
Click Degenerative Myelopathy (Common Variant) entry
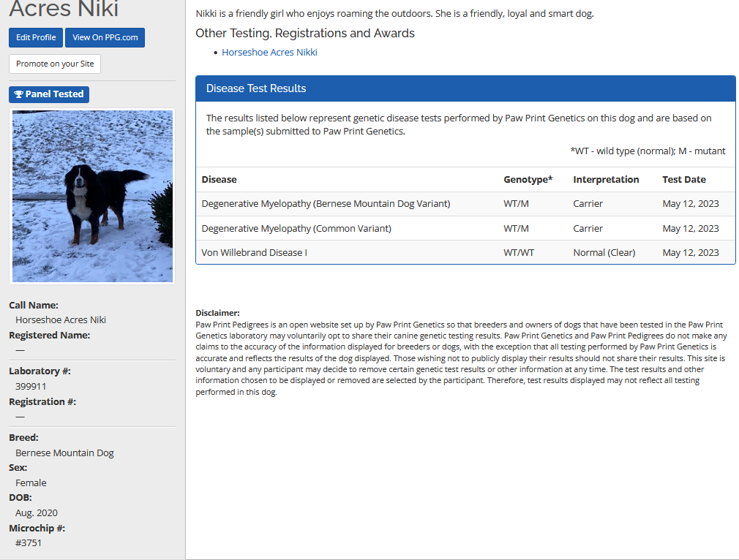296,228
